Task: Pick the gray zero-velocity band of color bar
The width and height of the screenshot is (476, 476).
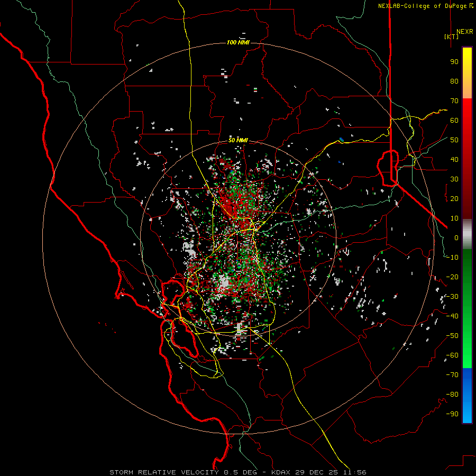Action: pyautogui.click(x=467, y=234)
